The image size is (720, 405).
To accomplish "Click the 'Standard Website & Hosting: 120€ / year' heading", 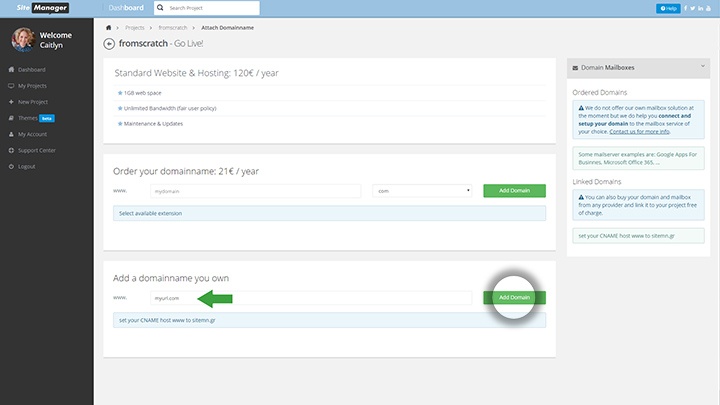I will (197, 73).
